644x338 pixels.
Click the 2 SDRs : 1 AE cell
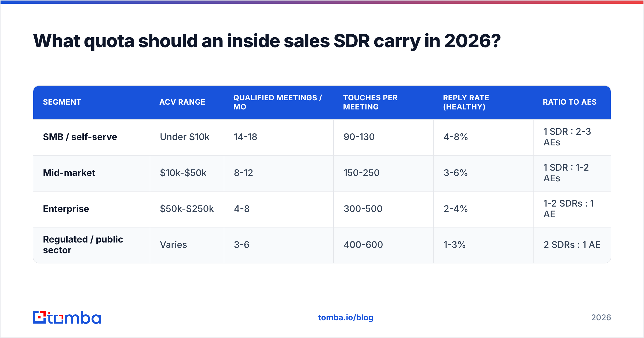(x=572, y=245)
